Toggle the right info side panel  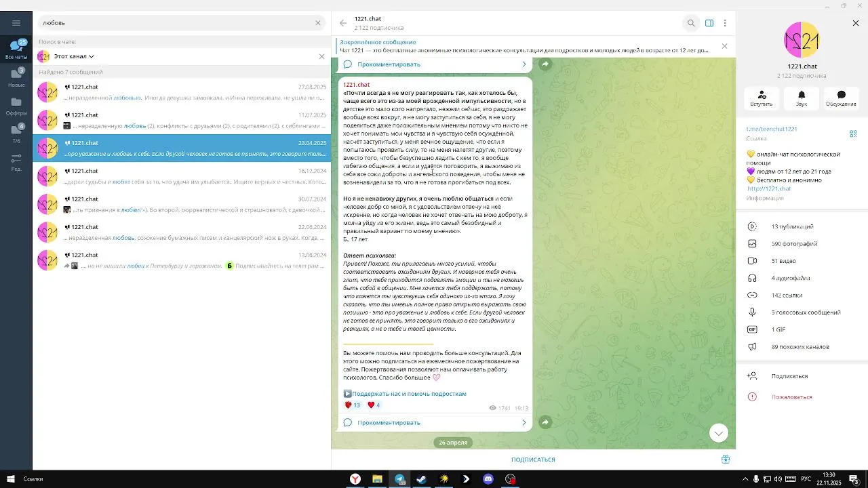[x=709, y=23]
